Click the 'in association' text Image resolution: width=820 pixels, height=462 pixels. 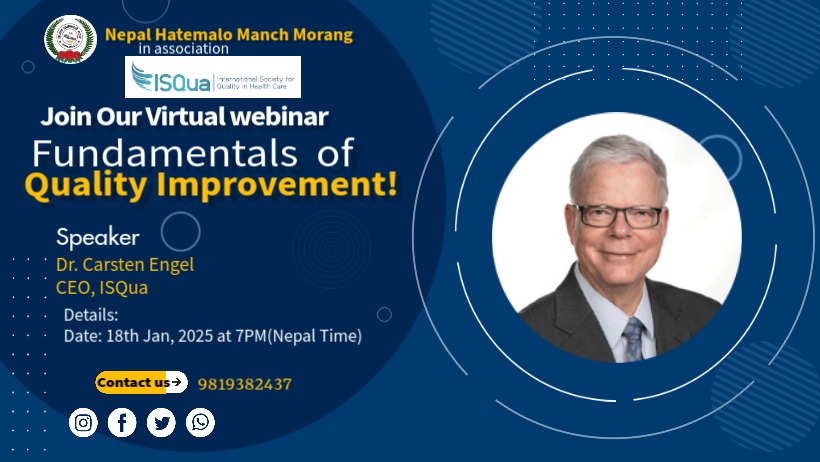(184, 49)
